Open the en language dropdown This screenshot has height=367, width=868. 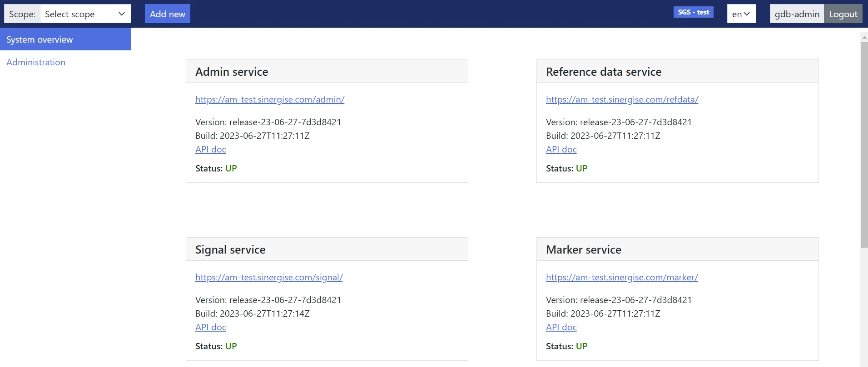(x=741, y=14)
